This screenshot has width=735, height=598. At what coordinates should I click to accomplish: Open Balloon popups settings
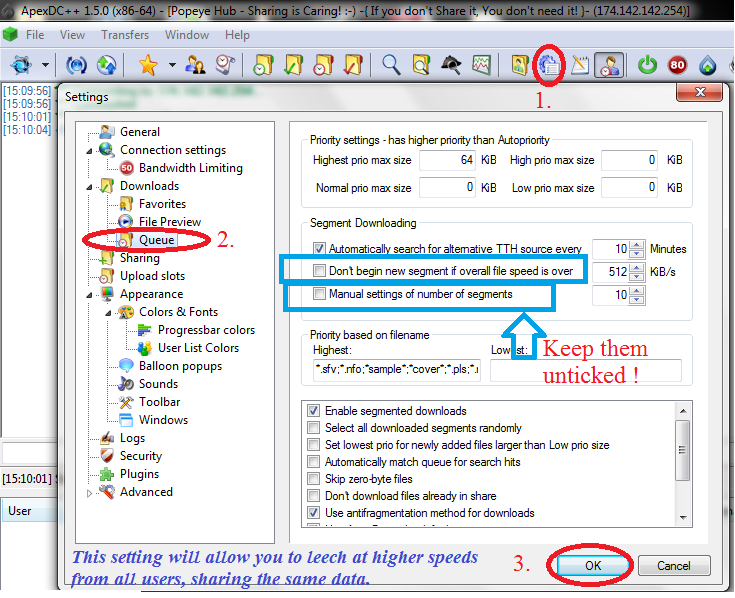coord(180,366)
